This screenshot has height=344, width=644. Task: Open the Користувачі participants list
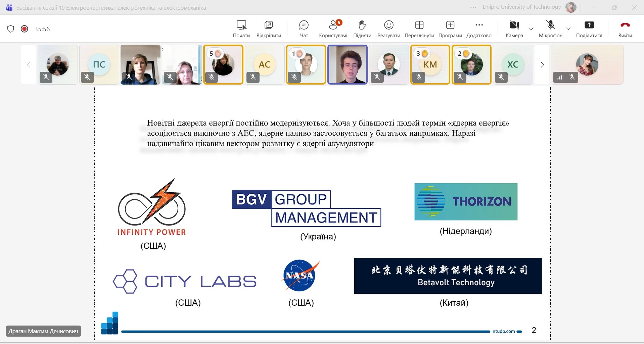click(x=333, y=29)
